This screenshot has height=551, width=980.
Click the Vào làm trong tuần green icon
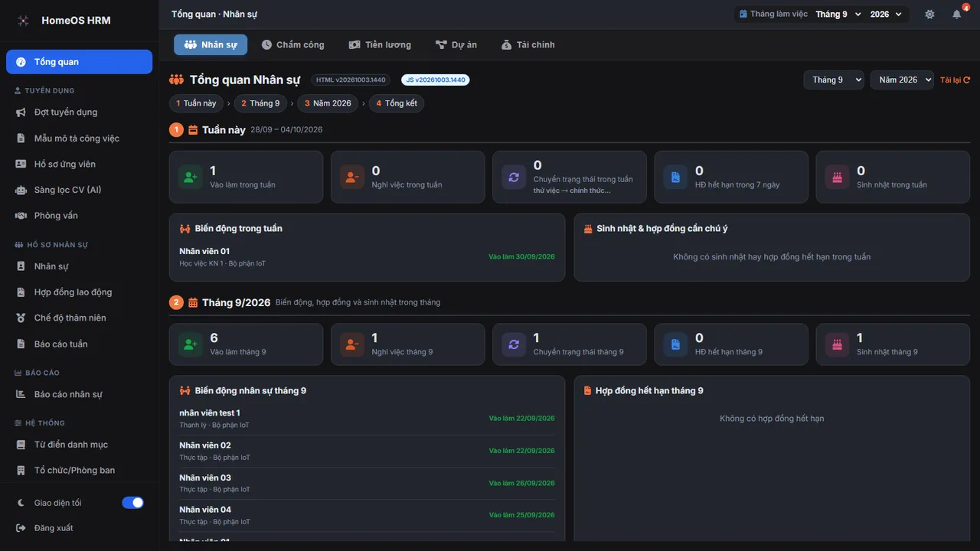(190, 177)
